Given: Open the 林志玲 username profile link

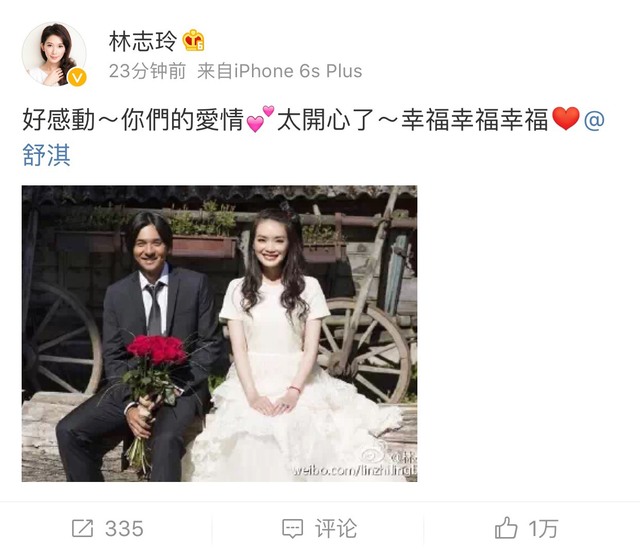Looking at the screenshot, I should 142,41.
